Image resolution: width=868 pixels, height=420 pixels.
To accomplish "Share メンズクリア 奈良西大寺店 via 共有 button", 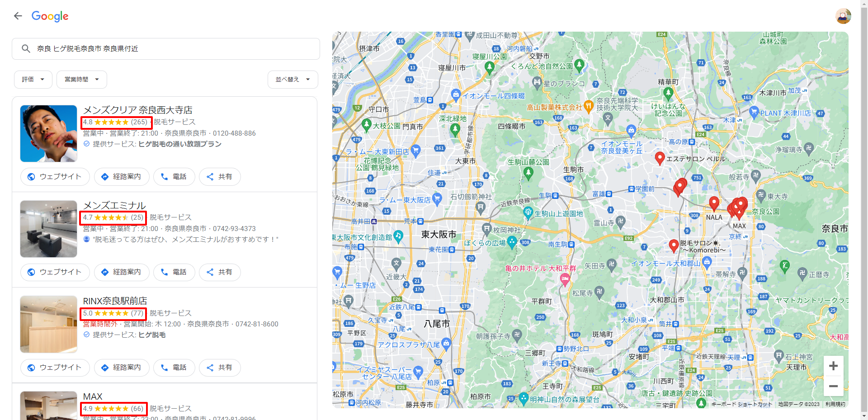I will pyautogui.click(x=220, y=177).
